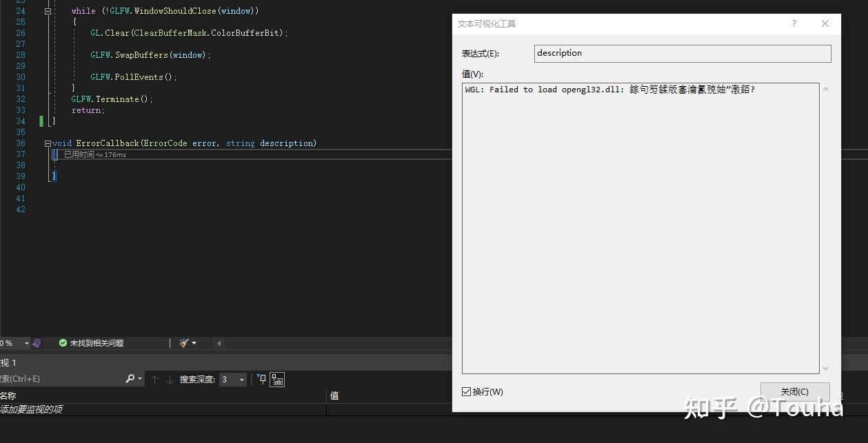Screen dimensions: 868x443
Task: Toggle the 换行(W) word wrap checkbox
Action: tap(467, 392)
